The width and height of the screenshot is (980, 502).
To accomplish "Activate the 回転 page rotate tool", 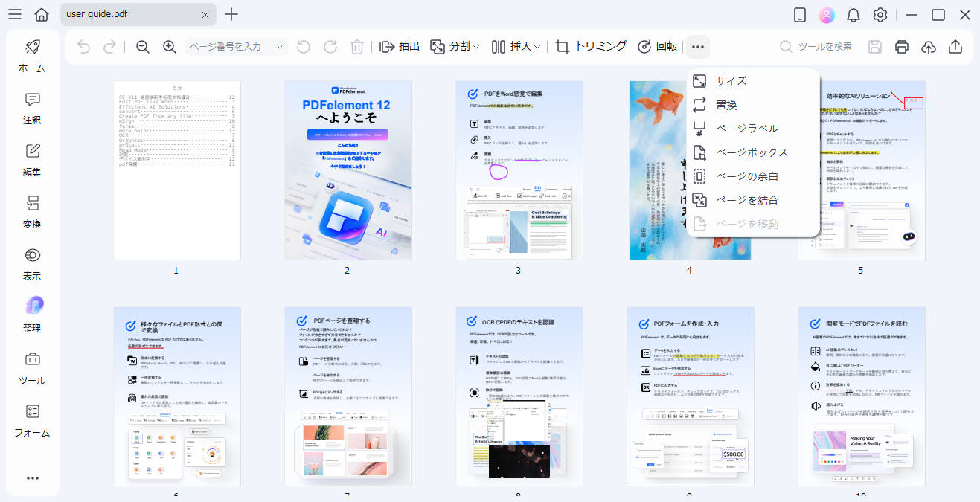I will [655, 46].
